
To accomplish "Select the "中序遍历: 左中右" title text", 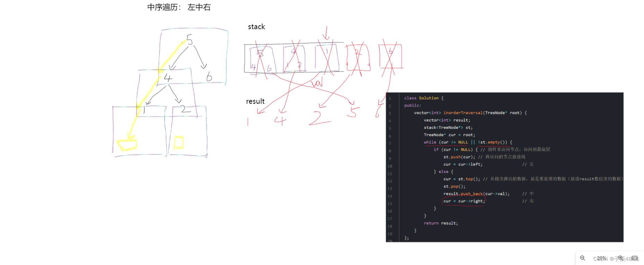I will (x=179, y=7).
